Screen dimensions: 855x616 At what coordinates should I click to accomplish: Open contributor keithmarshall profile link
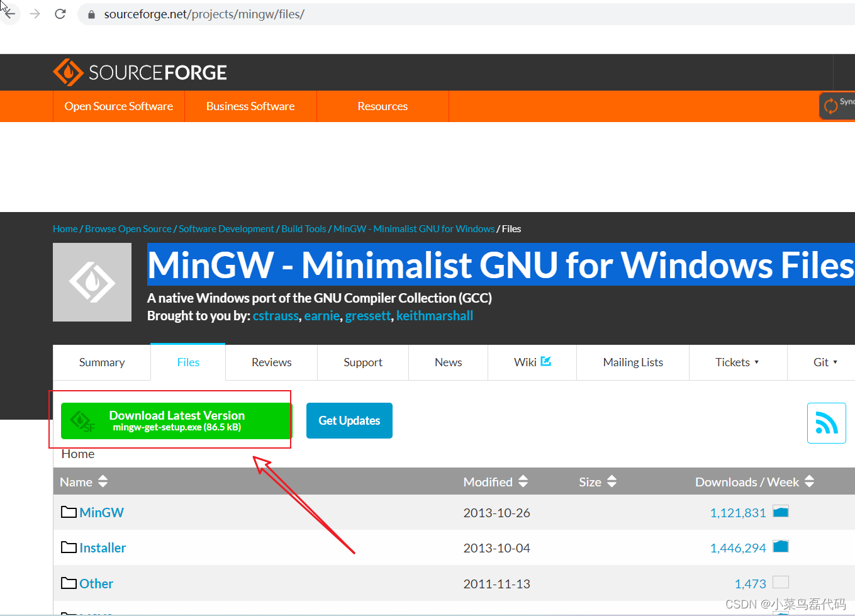(x=435, y=316)
